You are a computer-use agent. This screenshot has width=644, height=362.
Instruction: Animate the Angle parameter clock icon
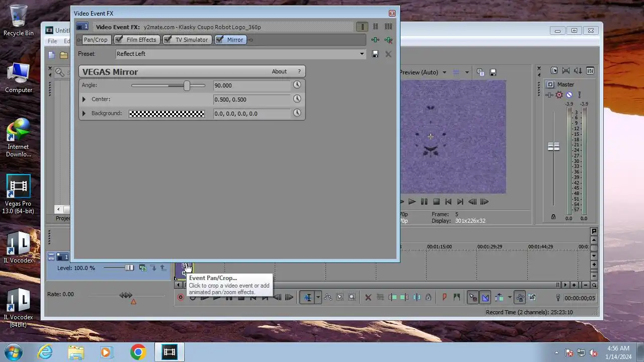point(297,85)
